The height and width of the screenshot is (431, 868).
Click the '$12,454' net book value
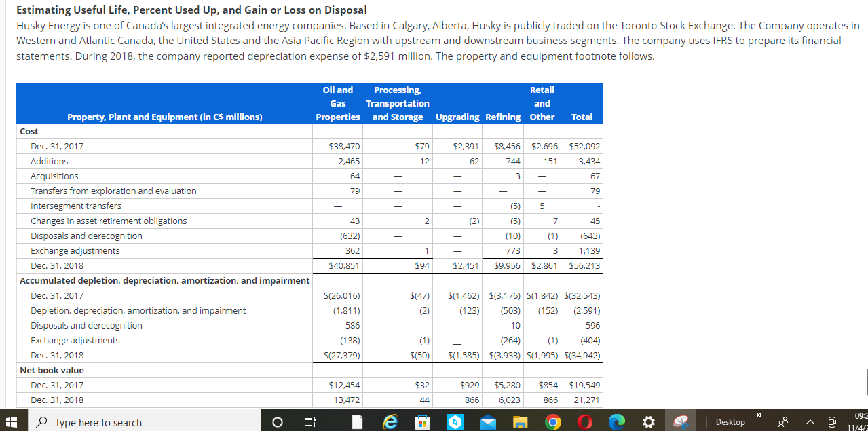coord(344,385)
